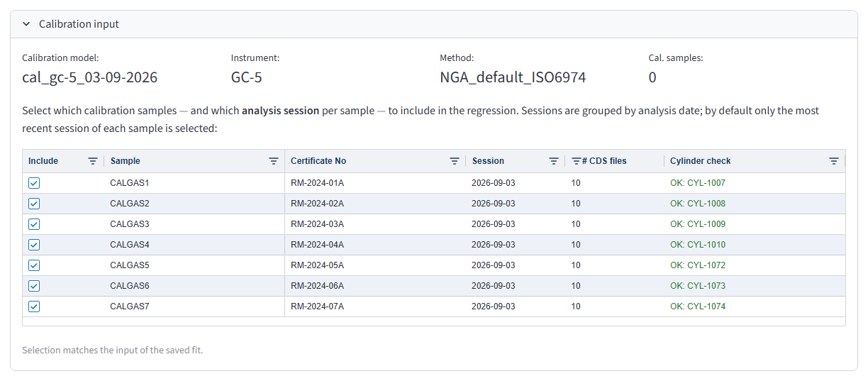Open filter menu for Session column
This screenshot has height=381, width=868.
554,161
